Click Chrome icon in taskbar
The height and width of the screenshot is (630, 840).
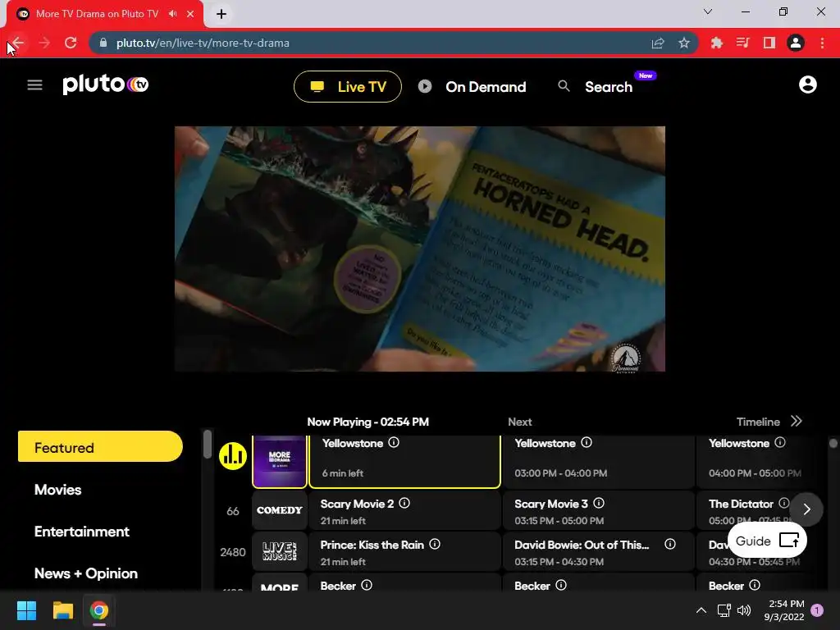pyautogui.click(x=99, y=610)
